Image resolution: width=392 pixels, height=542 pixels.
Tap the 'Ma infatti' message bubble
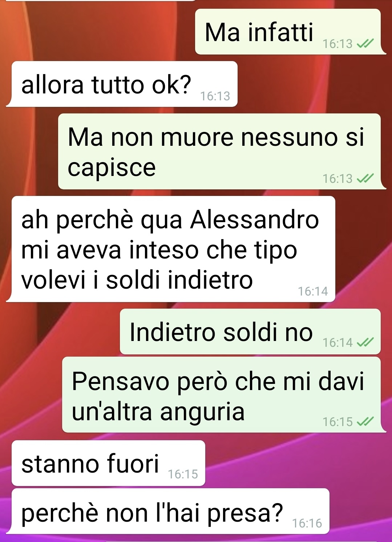coord(288,32)
